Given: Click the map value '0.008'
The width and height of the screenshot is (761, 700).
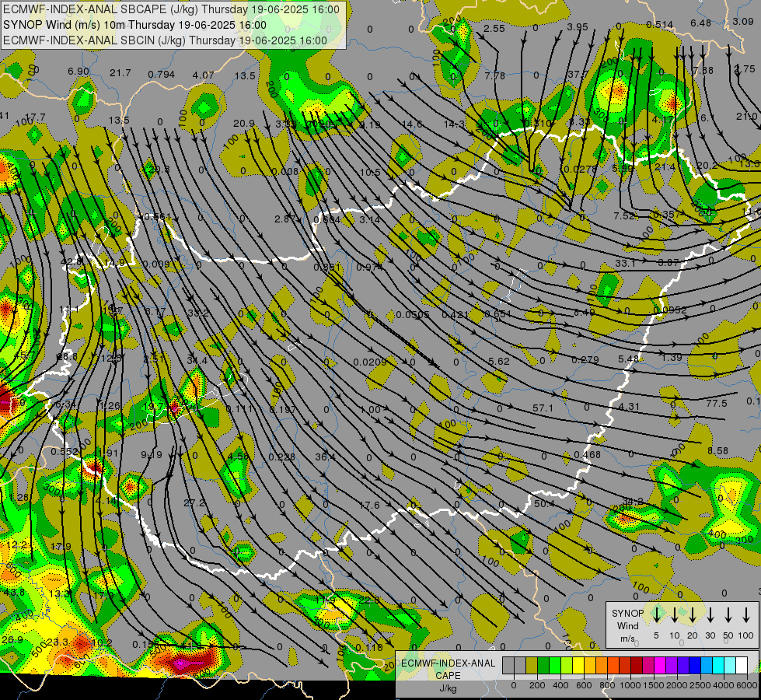Looking at the screenshot, I should pyautogui.click(x=285, y=171).
